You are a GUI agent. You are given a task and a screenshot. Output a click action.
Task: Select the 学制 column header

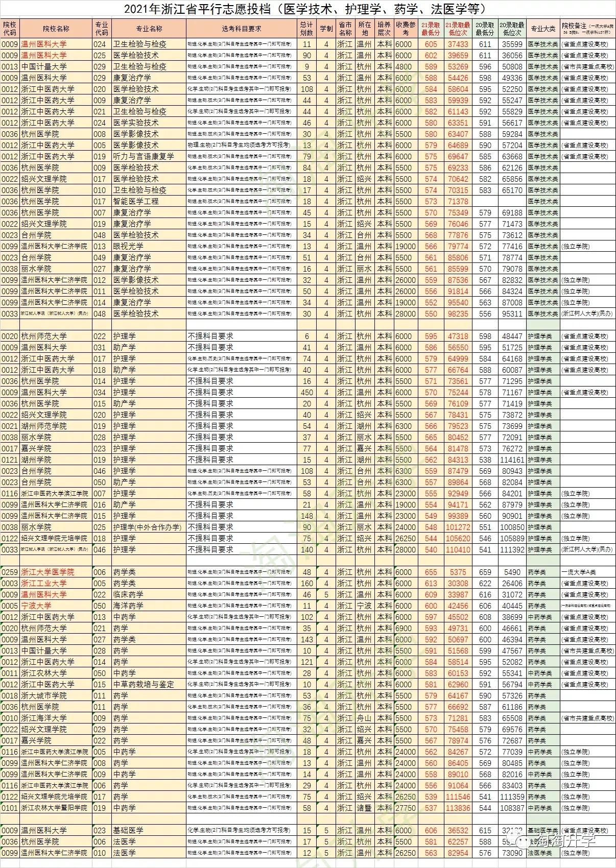[x=326, y=29]
